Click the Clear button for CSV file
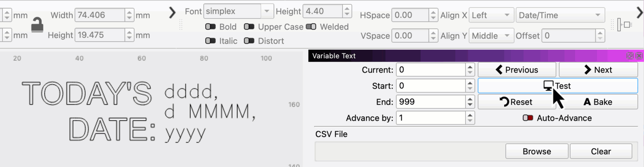The image size is (644, 167). coord(601,151)
